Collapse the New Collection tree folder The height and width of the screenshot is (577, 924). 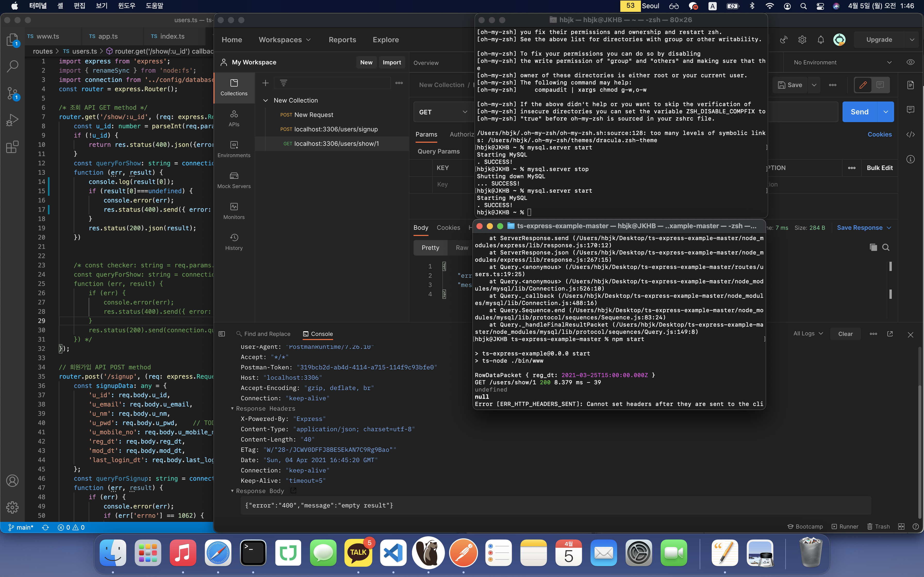pos(265,100)
